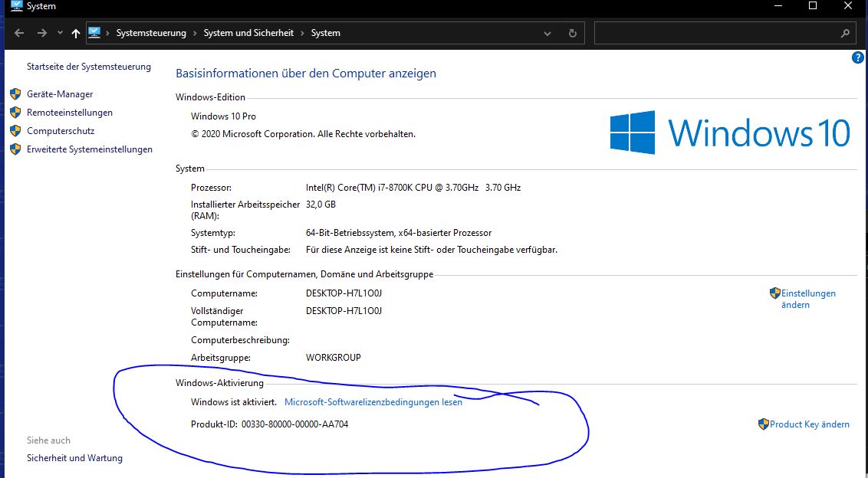Open System und Sicherheit breadcrumb
Screen dimensions: 868x478
(x=248, y=33)
